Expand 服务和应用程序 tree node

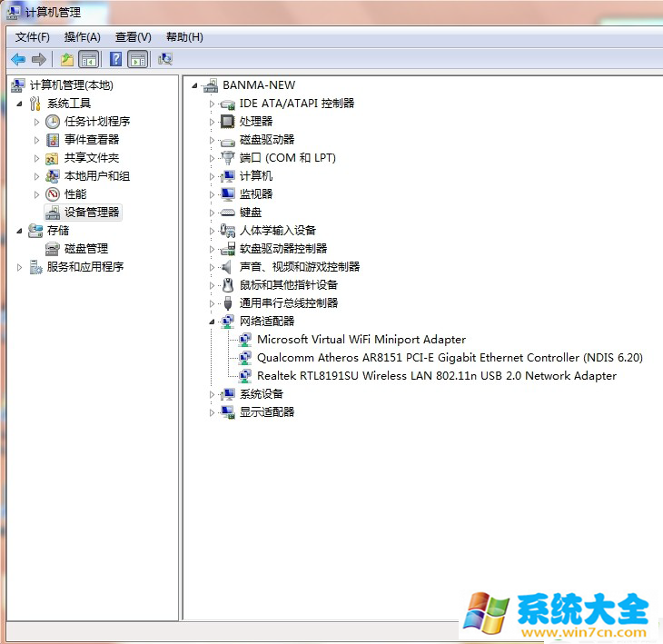[x=19, y=267]
